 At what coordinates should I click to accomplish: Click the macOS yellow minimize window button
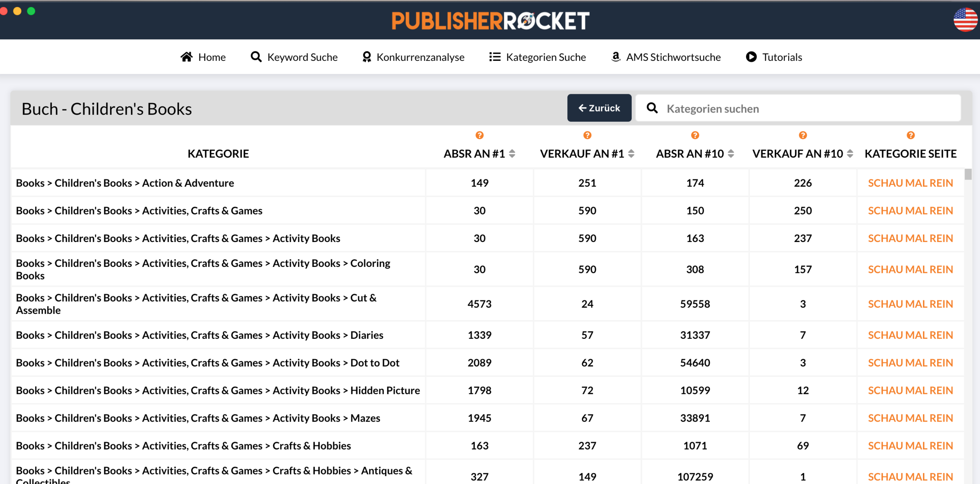tap(17, 11)
